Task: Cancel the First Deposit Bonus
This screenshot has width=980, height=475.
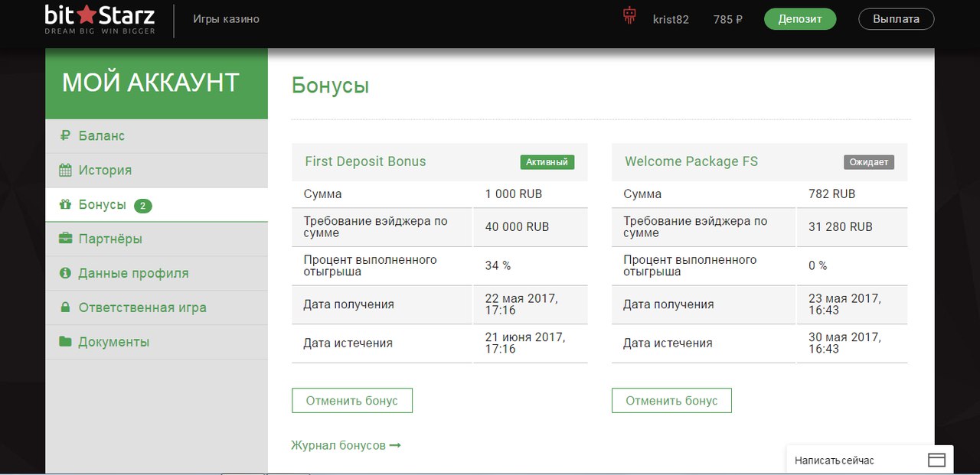Action: 351,401
